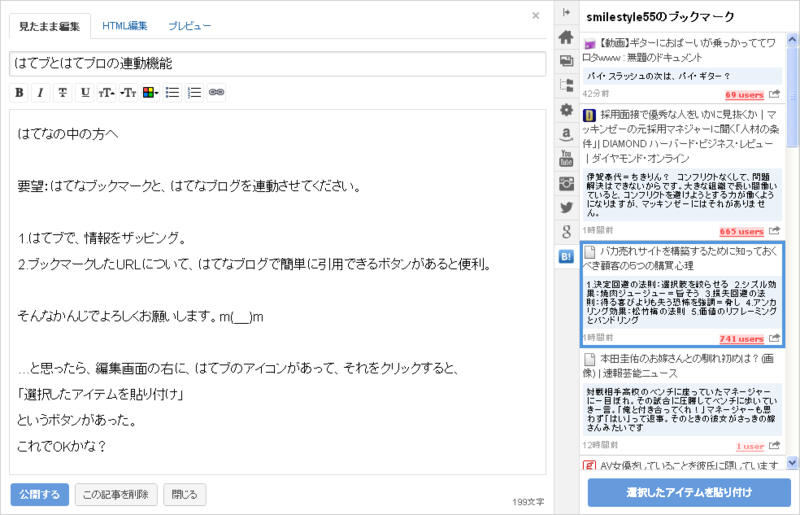Click the 閉じる button
This screenshot has width=800, height=515.
[184, 495]
